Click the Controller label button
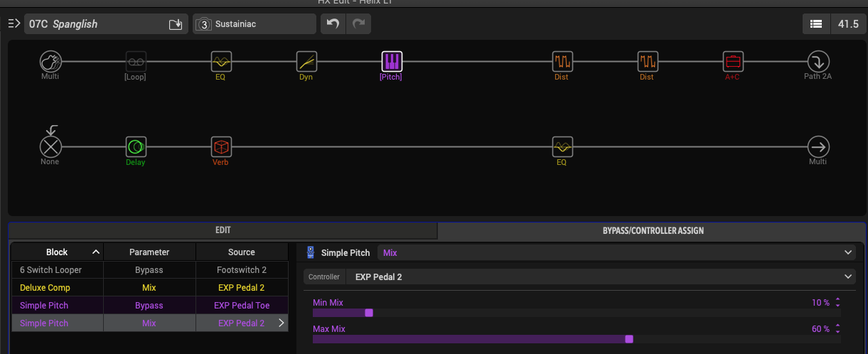This screenshot has width=868, height=354. tap(324, 277)
